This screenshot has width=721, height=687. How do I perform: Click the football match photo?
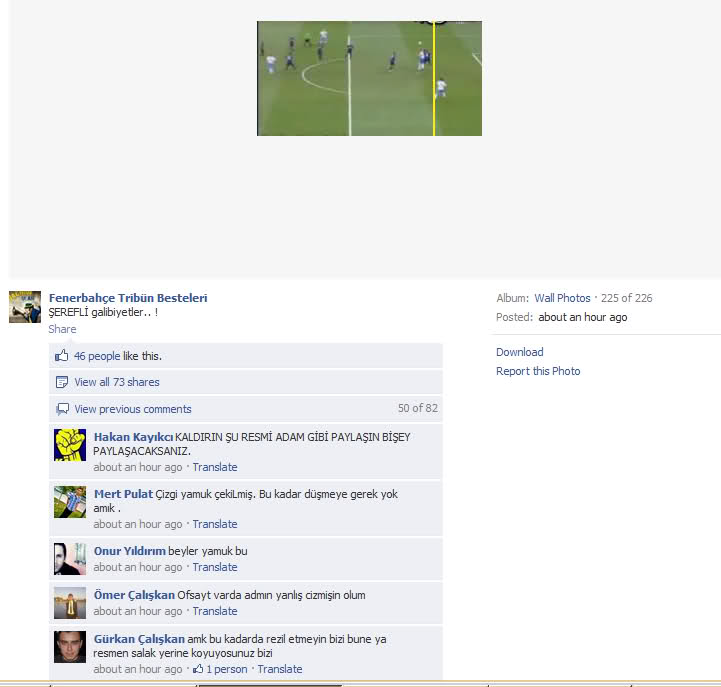tap(369, 78)
